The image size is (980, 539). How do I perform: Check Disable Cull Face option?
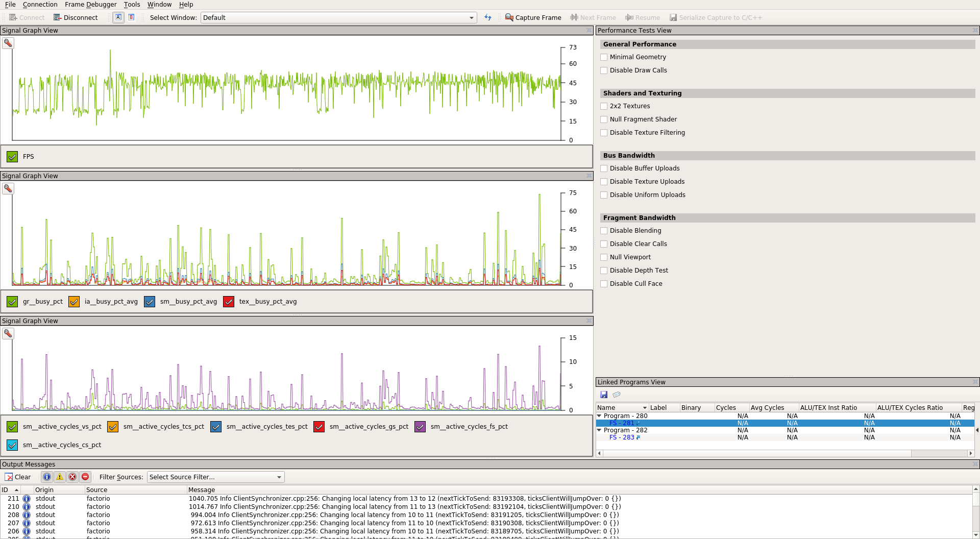coord(604,284)
